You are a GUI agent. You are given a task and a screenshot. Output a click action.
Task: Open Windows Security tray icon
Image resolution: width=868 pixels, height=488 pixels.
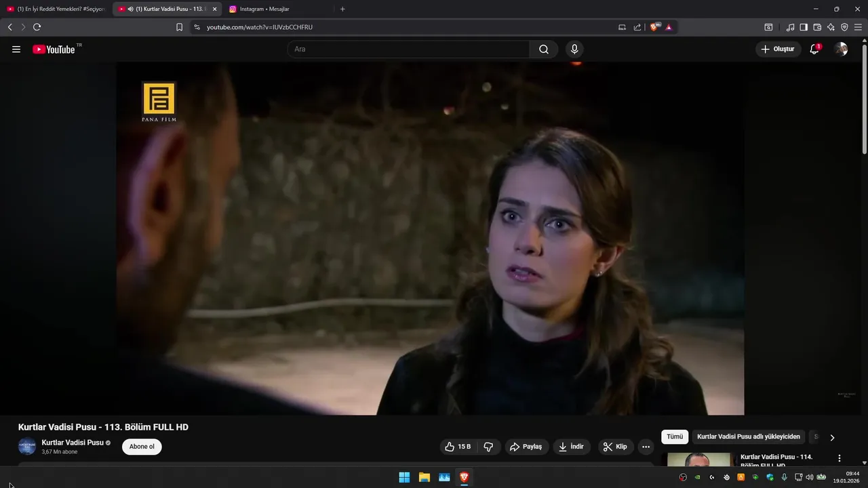click(770, 477)
